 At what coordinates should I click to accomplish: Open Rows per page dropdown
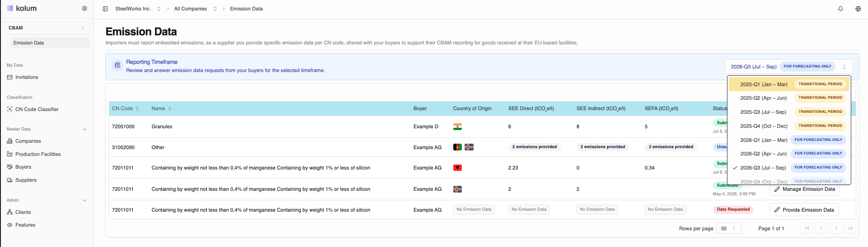coord(729,228)
